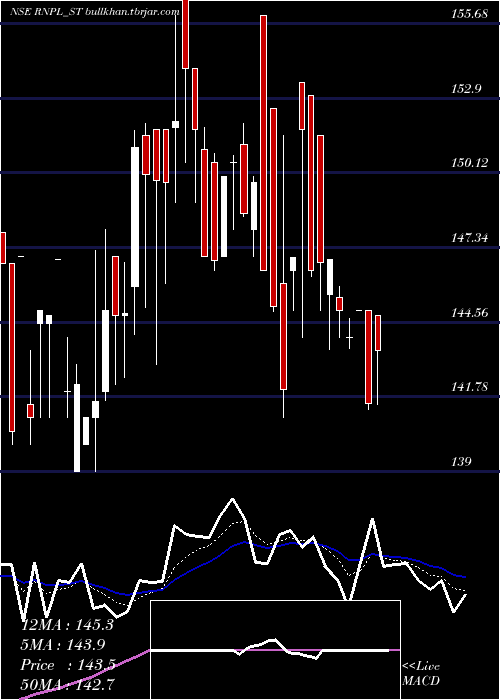The height and width of the screenshot is (700, 500).
Task: Click the 12MA : 145.3 reading
Action: click(67, 625)
